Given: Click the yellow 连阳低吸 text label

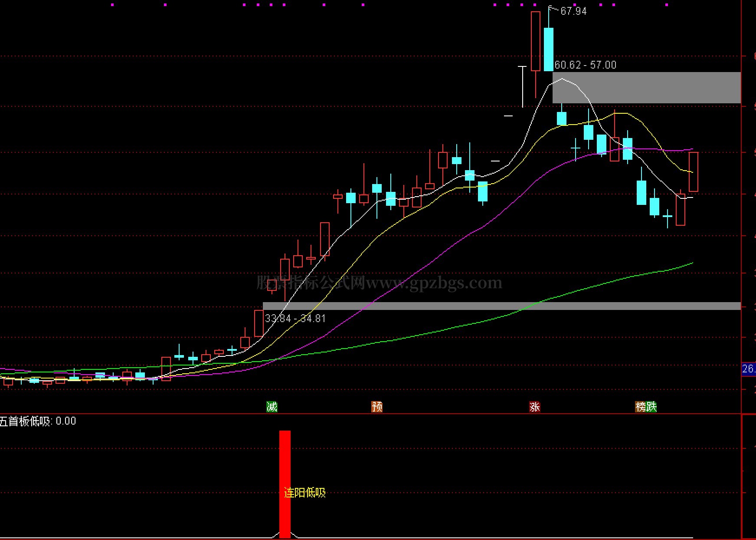Looking at the screenshot, I should coord(304,493).
